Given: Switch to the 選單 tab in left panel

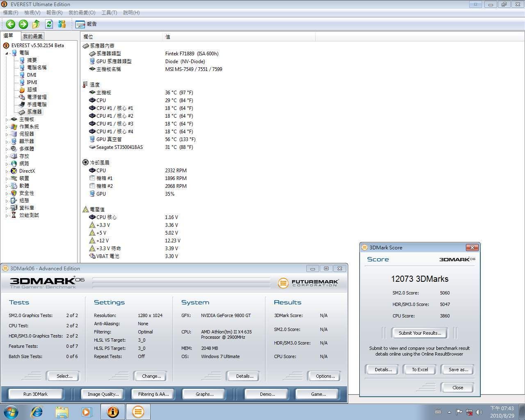Looking at the screenshot, I should click(9, 36).
